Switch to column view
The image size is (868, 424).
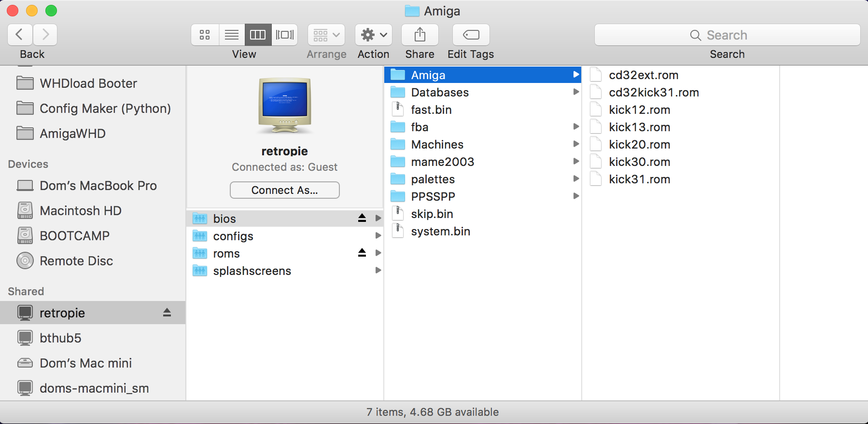(x=258, y=35)
